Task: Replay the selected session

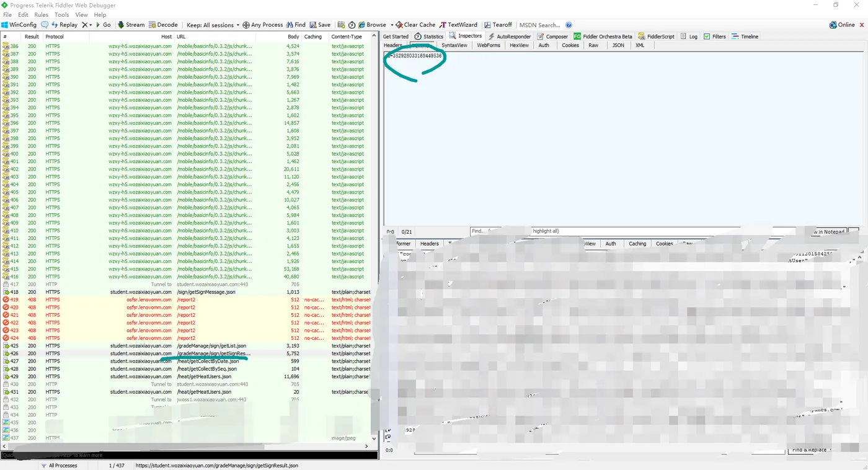Action: [x=64, y=25]
